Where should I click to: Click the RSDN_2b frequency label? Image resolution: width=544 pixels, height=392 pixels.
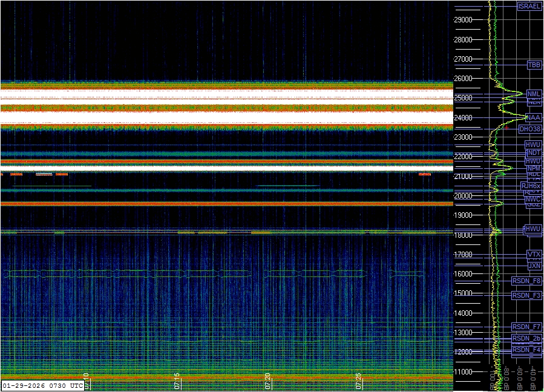coord(526,338)
